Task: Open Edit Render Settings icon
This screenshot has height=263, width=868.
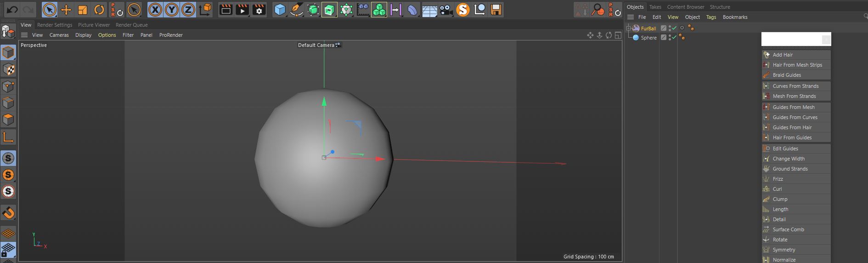Action: coord(259,10)
